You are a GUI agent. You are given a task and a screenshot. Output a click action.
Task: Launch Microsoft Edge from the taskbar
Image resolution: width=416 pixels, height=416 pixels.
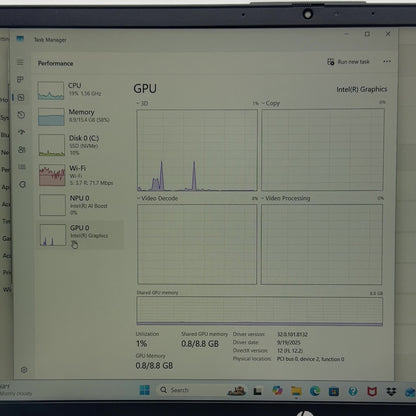(x=315, y=391)
